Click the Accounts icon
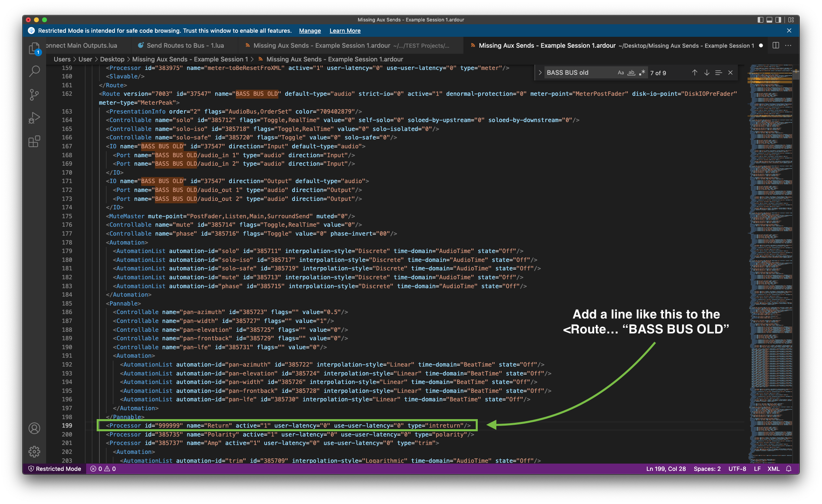822x504 pixels. [x=34, y=428]
